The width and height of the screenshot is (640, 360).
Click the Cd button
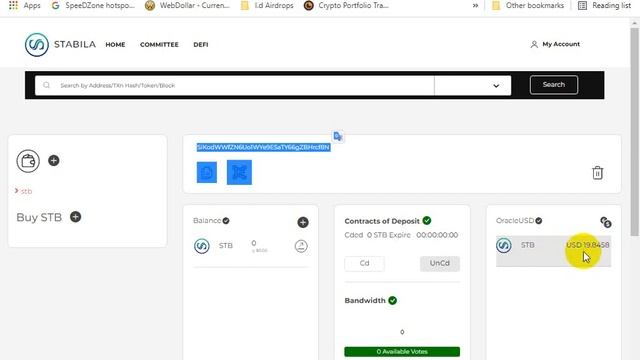[364, 263]
